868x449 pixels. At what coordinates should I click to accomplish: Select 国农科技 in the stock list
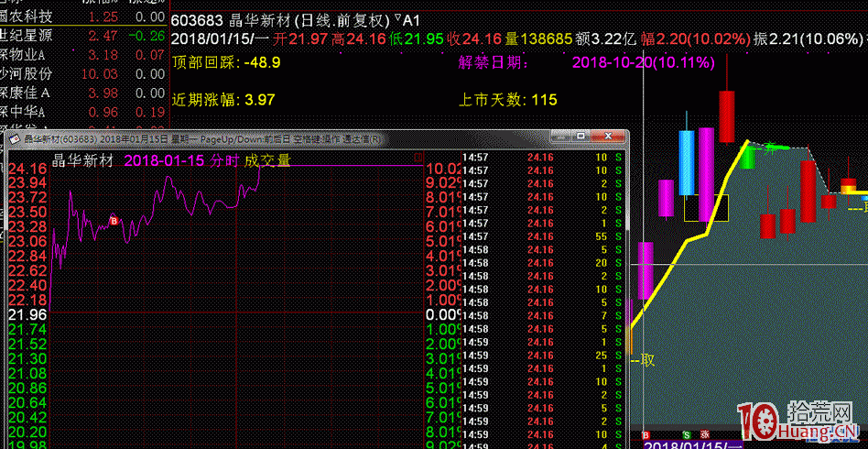click(x=26, y=16)
